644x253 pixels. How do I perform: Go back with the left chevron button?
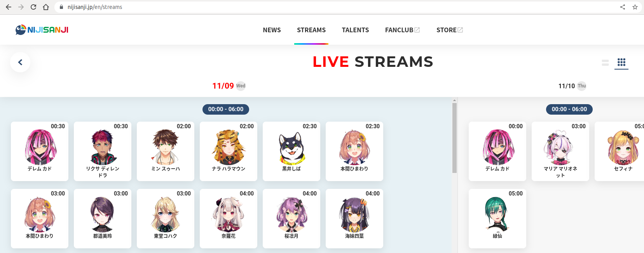[20, 62]
